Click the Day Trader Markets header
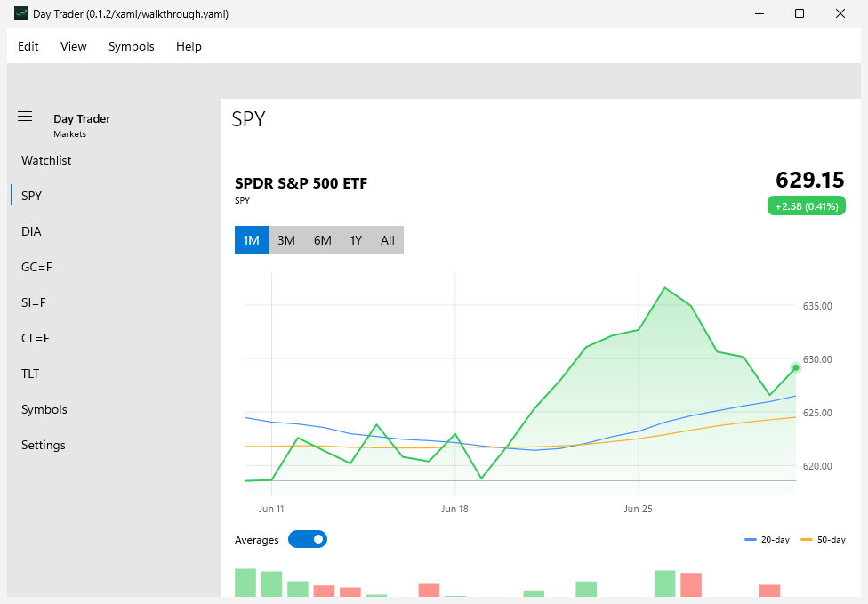Screen dimensions: 868x604 click(82, 125)
